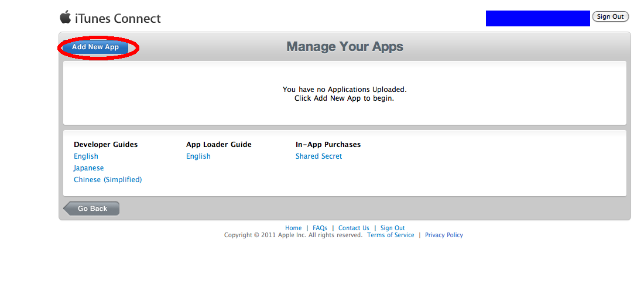View the Terms of Service
The width and height of the screenshot is (644, 287).
pyautogui.click(x=390, y=235)
